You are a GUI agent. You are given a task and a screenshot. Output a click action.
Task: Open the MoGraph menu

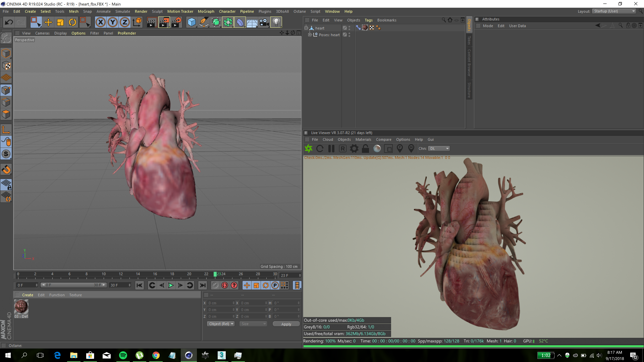point(206,12)
